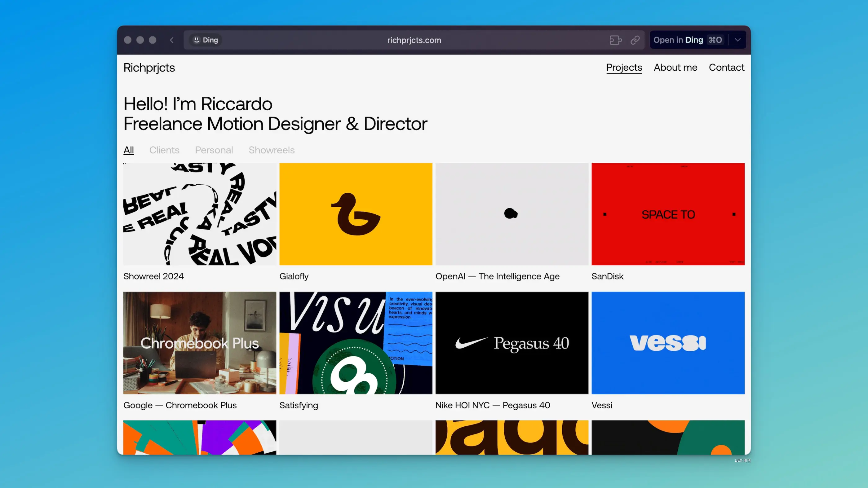Screen dimensions: 868x488
Task: Click the Gialofly title link
Action: tap(294, 276)
